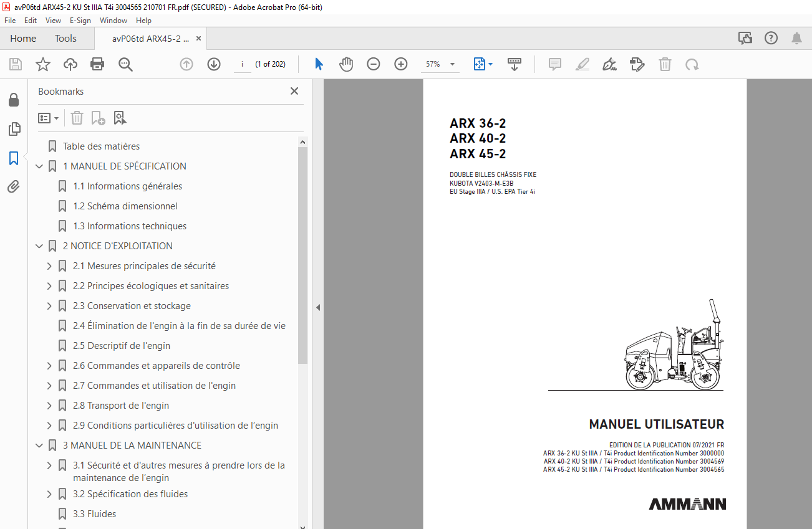Zoom in with the plus icon
The height and width of the screenshot is (529, 812).
point(401,64)
